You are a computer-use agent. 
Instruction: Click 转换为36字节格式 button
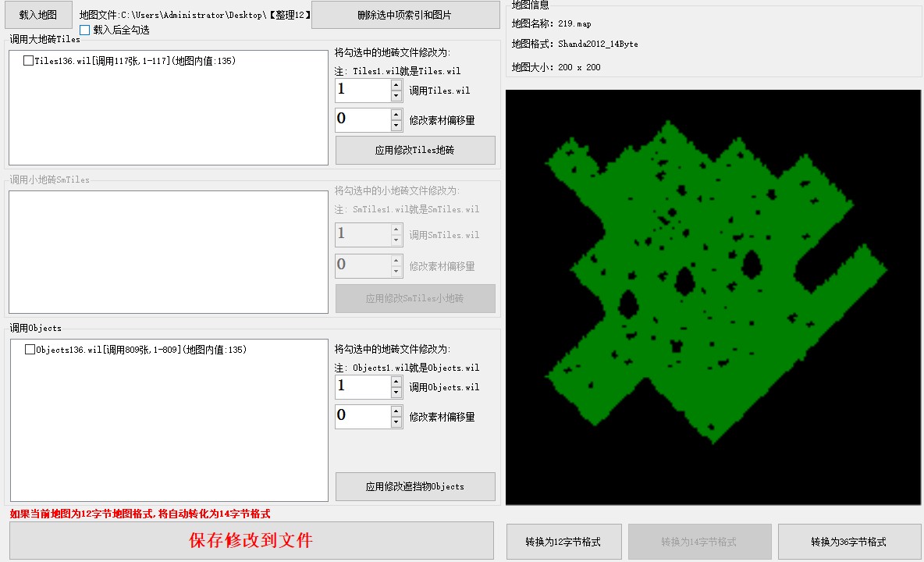(848, 542)
